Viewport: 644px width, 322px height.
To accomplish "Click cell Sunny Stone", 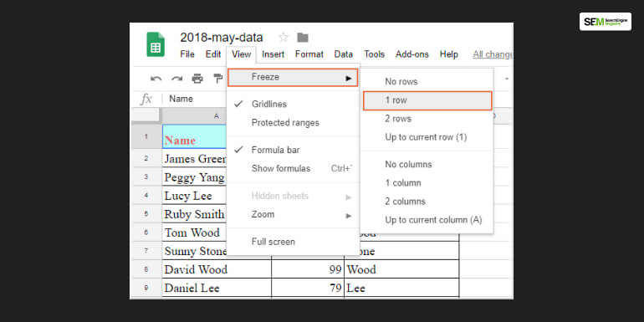I will (x=195, y=251).
